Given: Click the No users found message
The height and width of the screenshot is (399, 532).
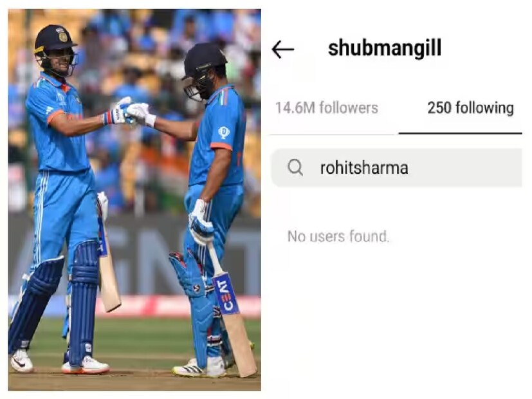Looking at the screenshot, I should [338, 236].
